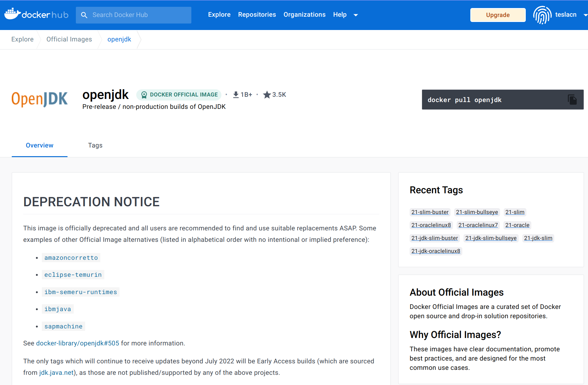
Task: Click the download count icon showing 1B+
Action: click(x=236, y=94)
